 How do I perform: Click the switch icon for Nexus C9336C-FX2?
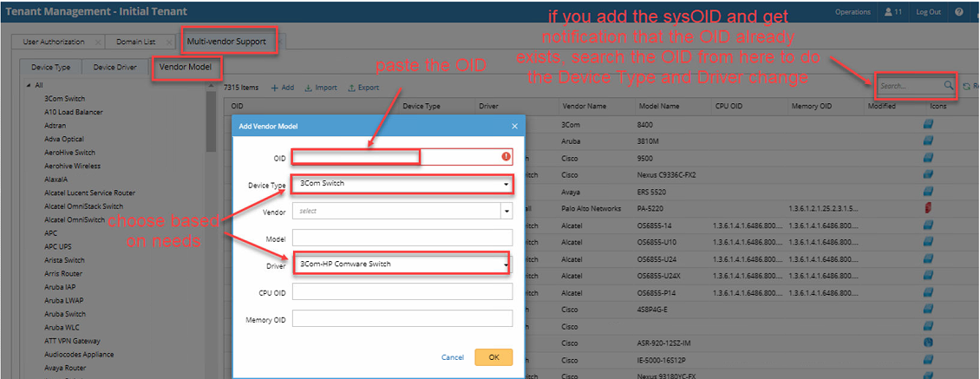pyautogui.click(x=928, y=174)
